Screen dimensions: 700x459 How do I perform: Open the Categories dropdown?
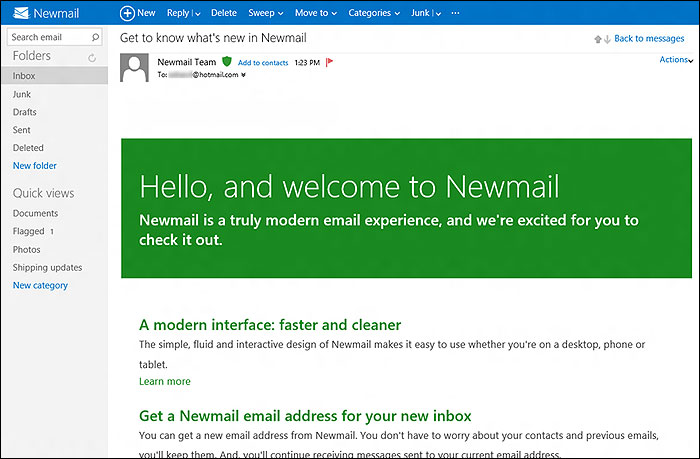(x=374, y=13)
